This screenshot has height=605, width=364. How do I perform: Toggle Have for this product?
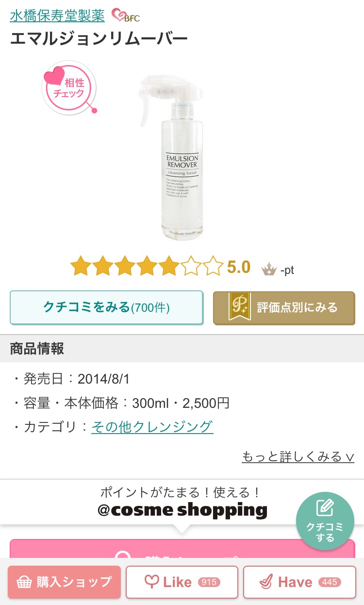coord(299,582)
